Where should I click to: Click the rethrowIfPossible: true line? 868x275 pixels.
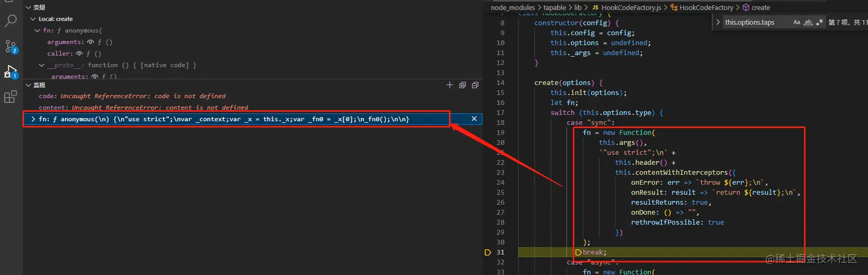click(677, 222)
